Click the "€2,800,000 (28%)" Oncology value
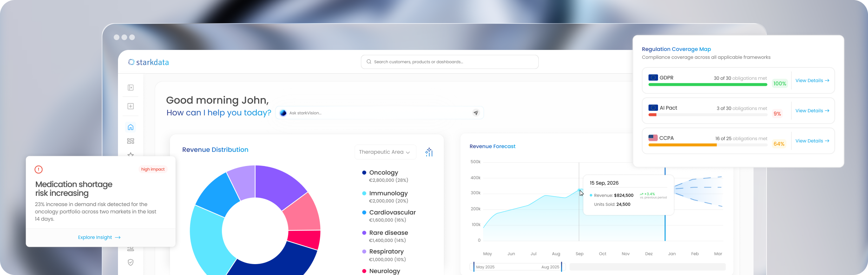Image resolution: width=868 pixels, height=275 pixels. coord(388,180)
